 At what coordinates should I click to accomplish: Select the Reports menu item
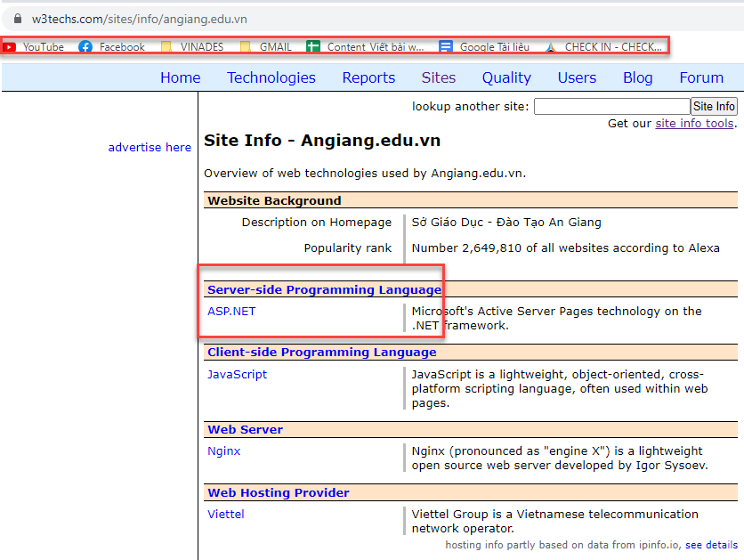368,77
